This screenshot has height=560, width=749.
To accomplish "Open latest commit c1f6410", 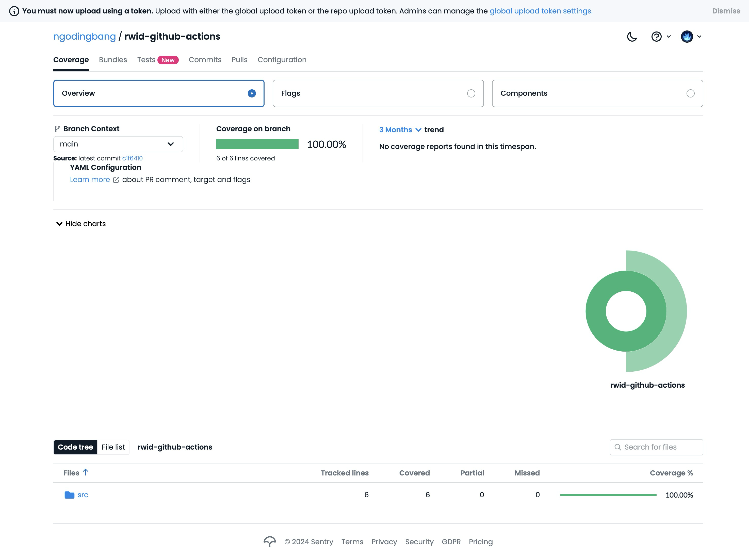I will [x=132, y=158].
